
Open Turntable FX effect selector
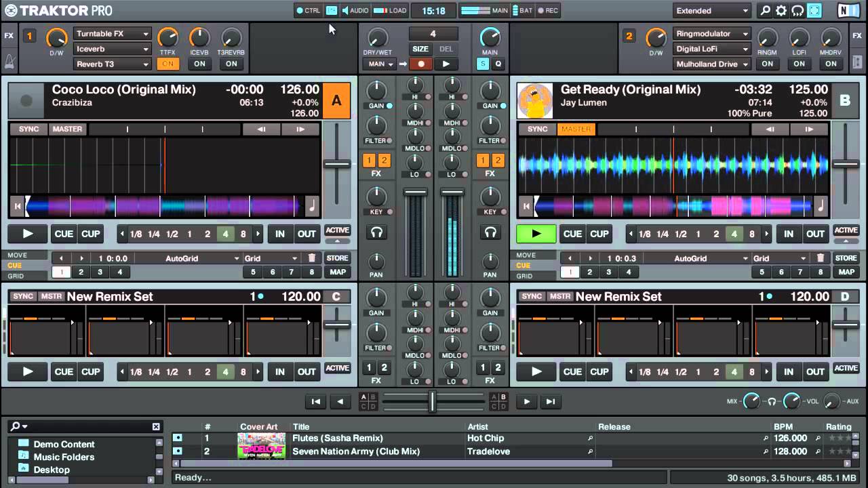point(112,33)
